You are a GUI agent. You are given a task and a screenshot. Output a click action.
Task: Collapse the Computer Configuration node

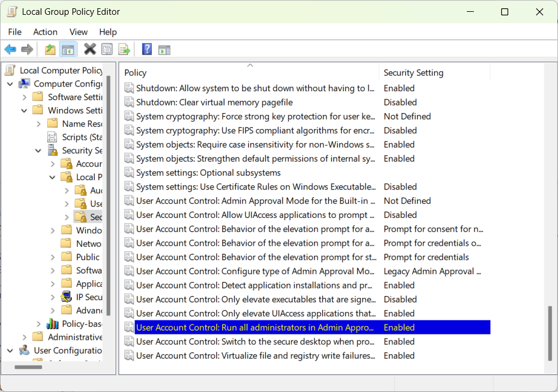pos(10,84)
